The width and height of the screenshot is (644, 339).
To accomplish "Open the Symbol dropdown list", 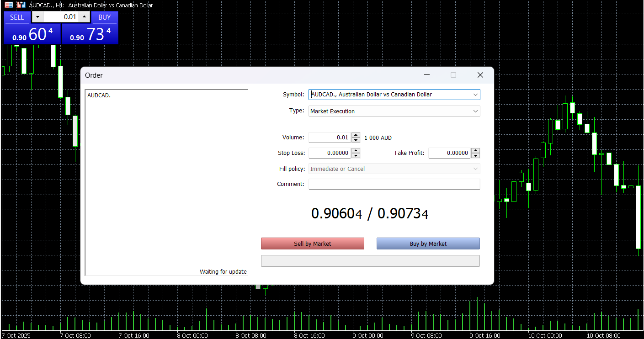I will (475, 95).
